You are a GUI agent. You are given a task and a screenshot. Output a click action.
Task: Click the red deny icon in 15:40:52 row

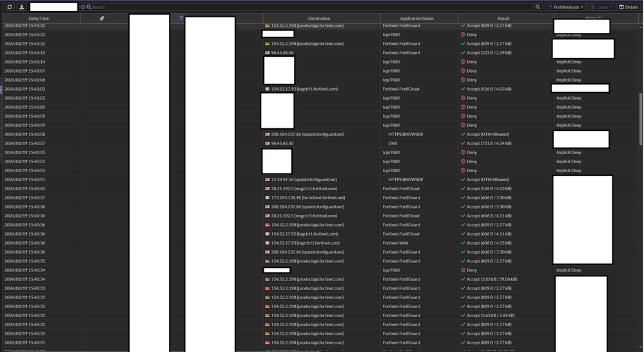tap(463, 170)
